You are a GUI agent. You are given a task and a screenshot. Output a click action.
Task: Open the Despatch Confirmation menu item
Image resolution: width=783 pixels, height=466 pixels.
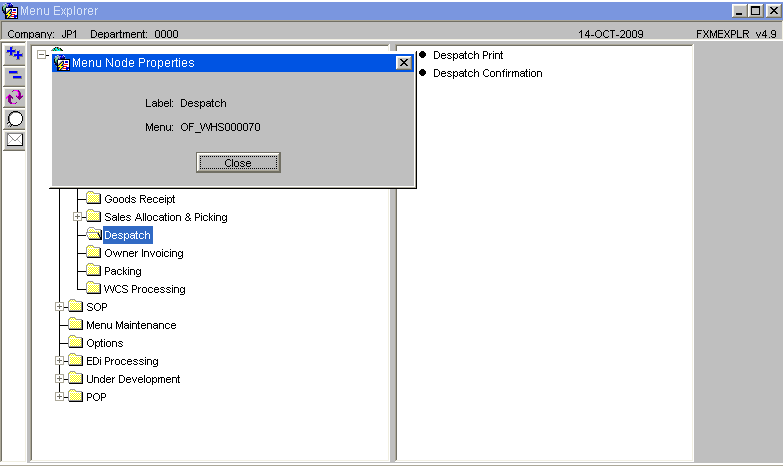(x=487, y=73)
